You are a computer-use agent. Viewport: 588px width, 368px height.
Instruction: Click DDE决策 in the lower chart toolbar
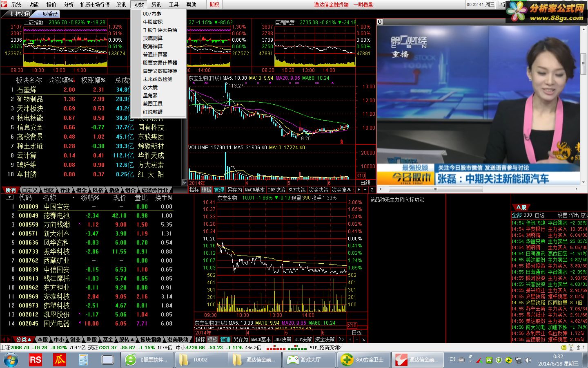(x=283, y=340)
